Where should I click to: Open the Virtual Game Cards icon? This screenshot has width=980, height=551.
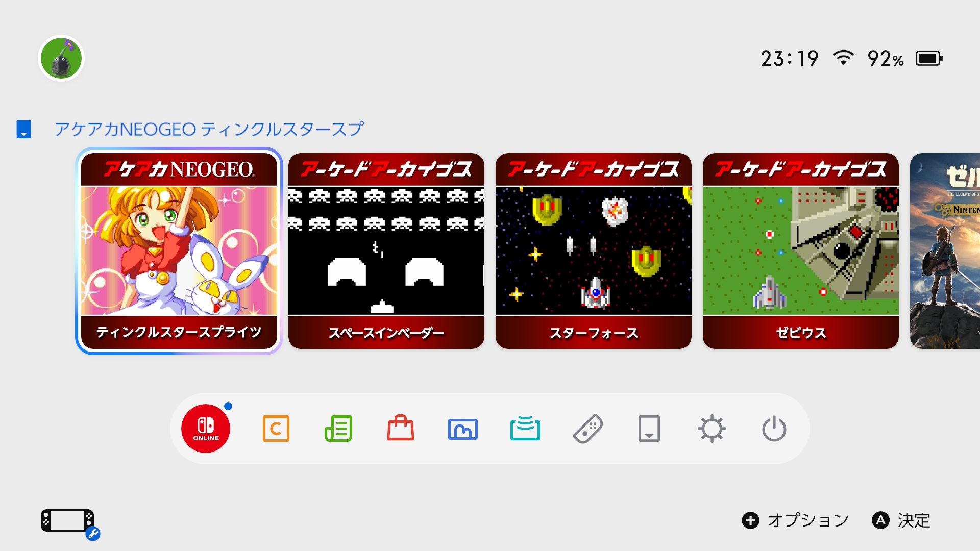pyautogui.click(x=649, y=429)
